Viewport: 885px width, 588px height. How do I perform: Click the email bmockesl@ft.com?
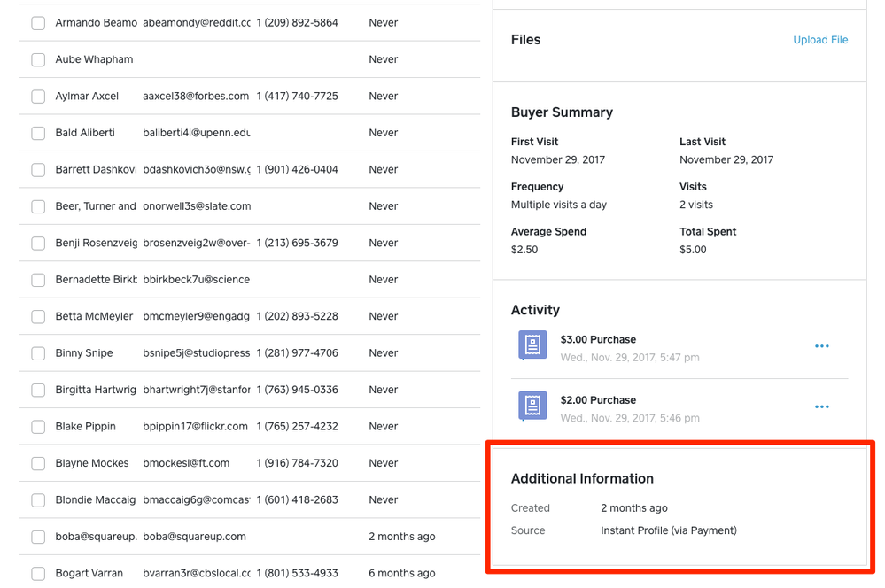click(186, 463)
